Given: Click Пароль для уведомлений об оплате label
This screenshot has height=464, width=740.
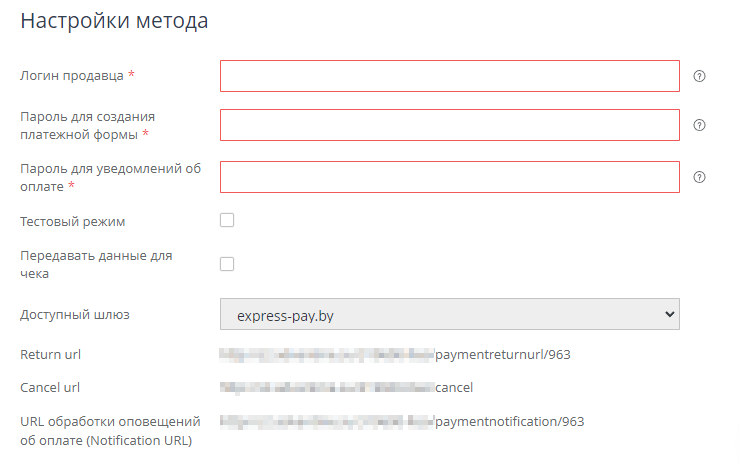Looking at the screenshot, I should click(110, 177).
